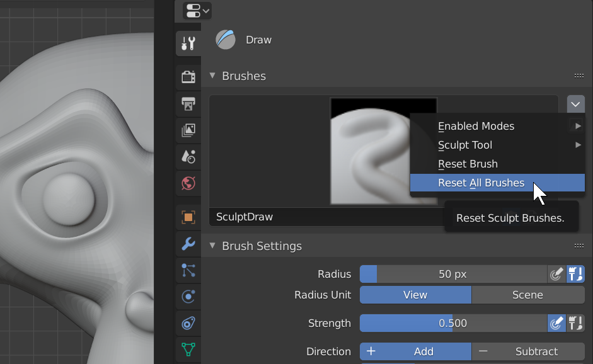Open the World properties tab

[188, 184]
